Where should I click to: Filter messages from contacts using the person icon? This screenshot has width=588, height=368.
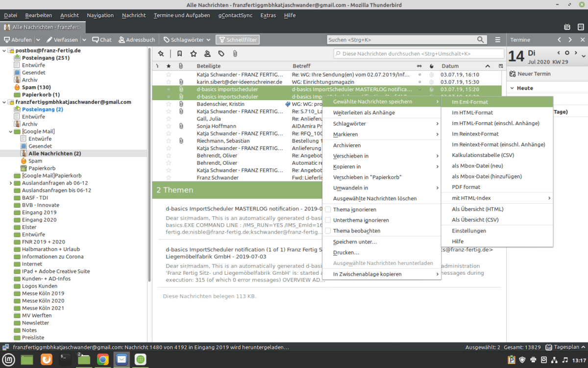click(x=207, y=53)
